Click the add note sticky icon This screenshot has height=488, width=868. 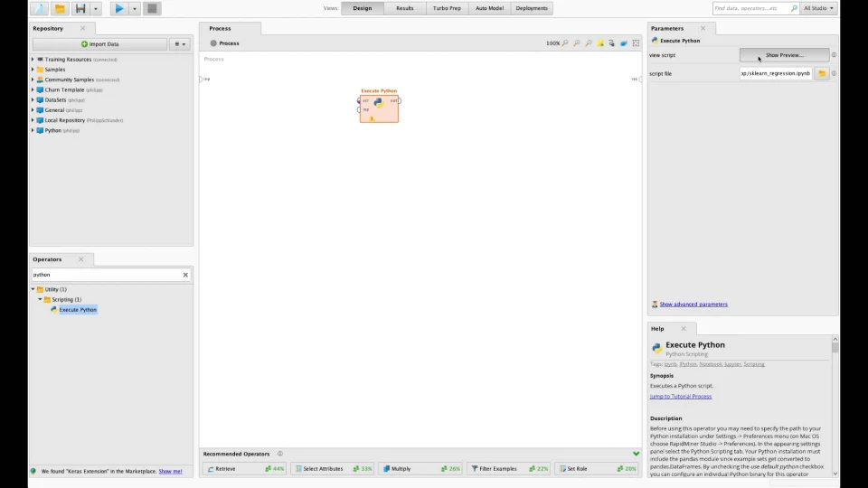click(x=600, y=43)
